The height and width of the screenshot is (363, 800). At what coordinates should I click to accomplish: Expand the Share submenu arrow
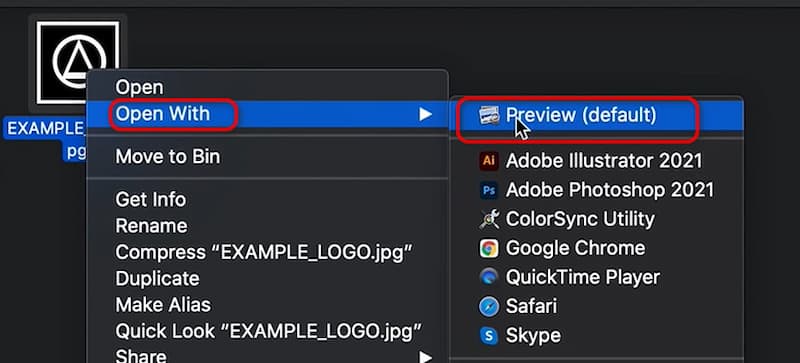pos(426,357)
